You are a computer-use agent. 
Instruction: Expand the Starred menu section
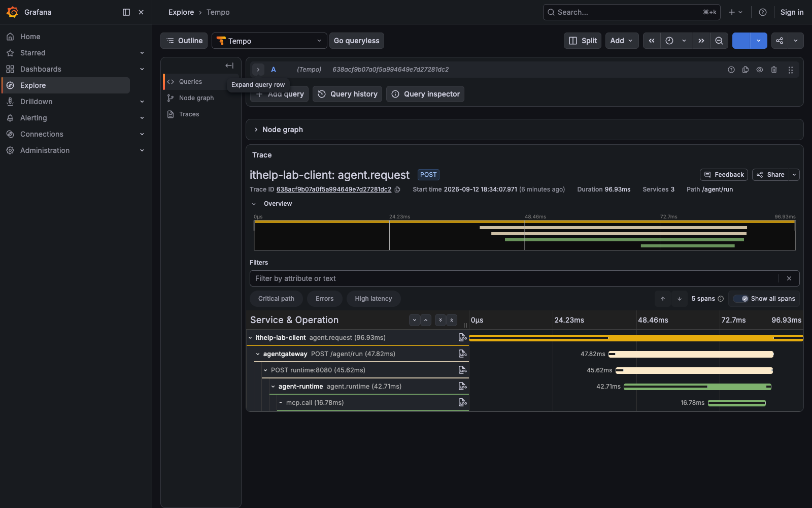tap(142, 53)
